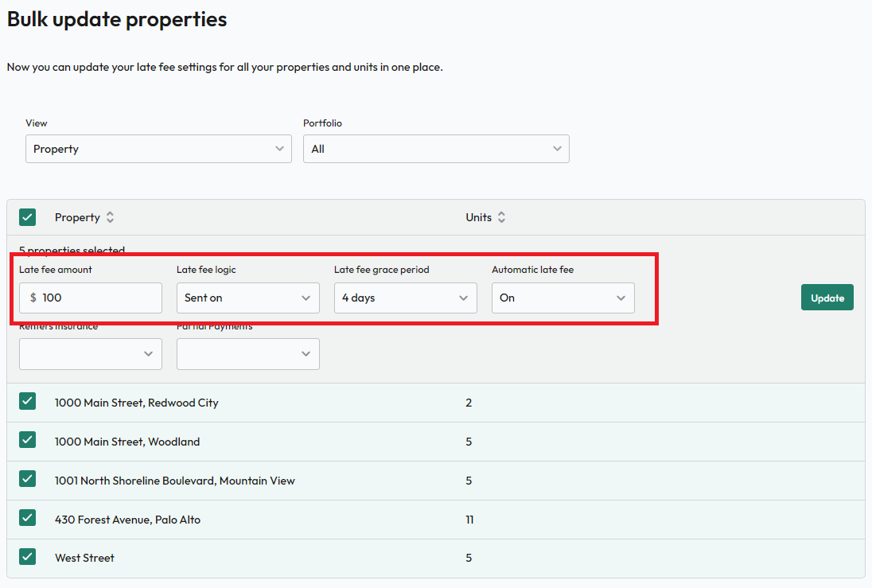Click the Units column header label
The width and height of the screenshot is (872, 588).
479,217
